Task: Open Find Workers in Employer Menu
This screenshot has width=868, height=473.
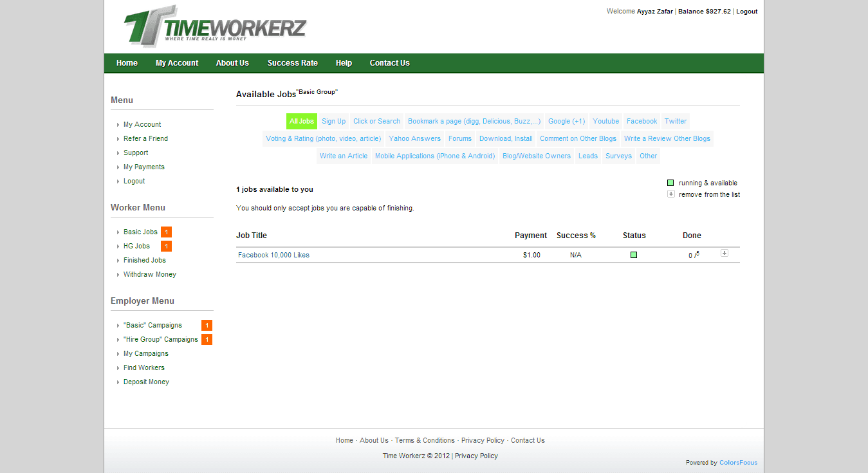Action: pyautogui.click(x=144, y=368)
